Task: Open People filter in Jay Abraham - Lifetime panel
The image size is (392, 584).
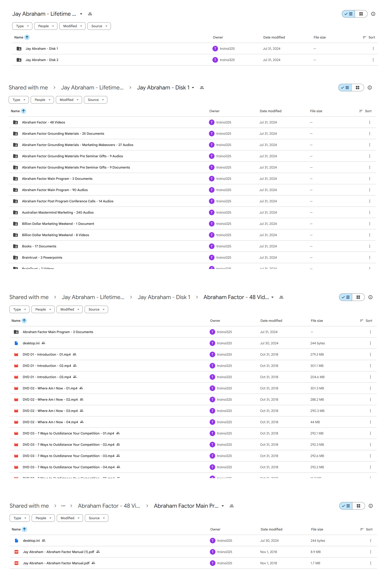Action: pyautogui.click(x=46, y=26)
